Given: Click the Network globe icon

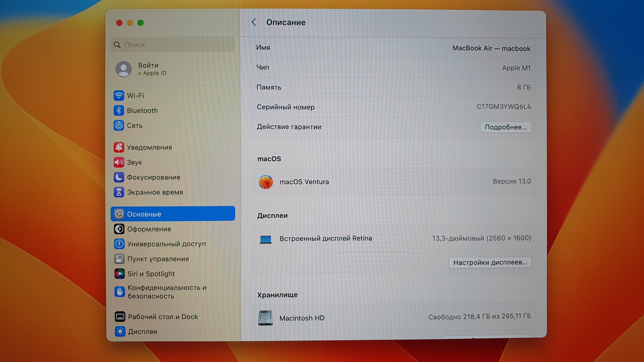Looking at the screenshot, I should point(119,125).
